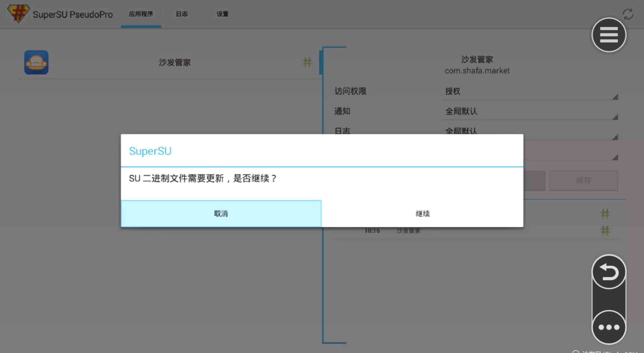Select the 沙发管家 sofa app icon
This screenshot has width=644, height=353.
36,62
